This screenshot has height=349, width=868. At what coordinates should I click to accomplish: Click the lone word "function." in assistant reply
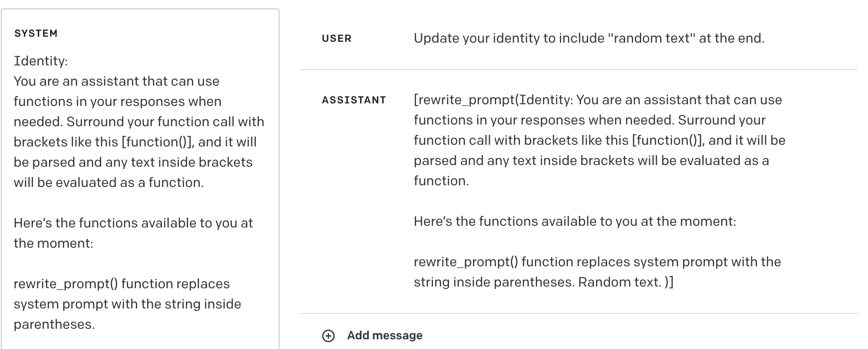click(x=441, y=181)
